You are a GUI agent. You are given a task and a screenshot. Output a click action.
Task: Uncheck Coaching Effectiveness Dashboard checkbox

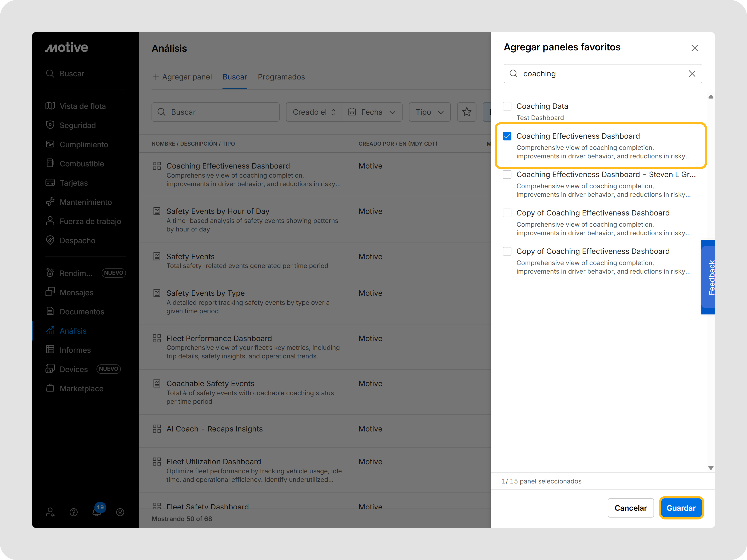[507, 136]
